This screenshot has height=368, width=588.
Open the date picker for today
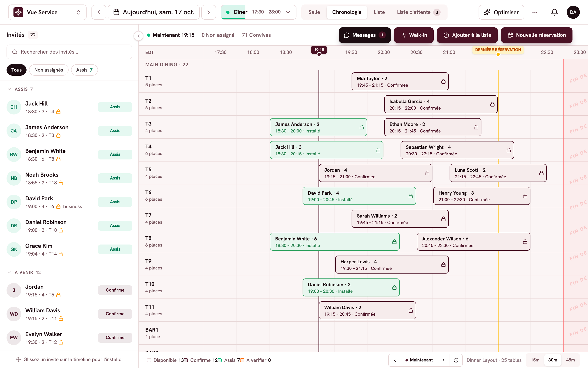(x=154, y=12)
